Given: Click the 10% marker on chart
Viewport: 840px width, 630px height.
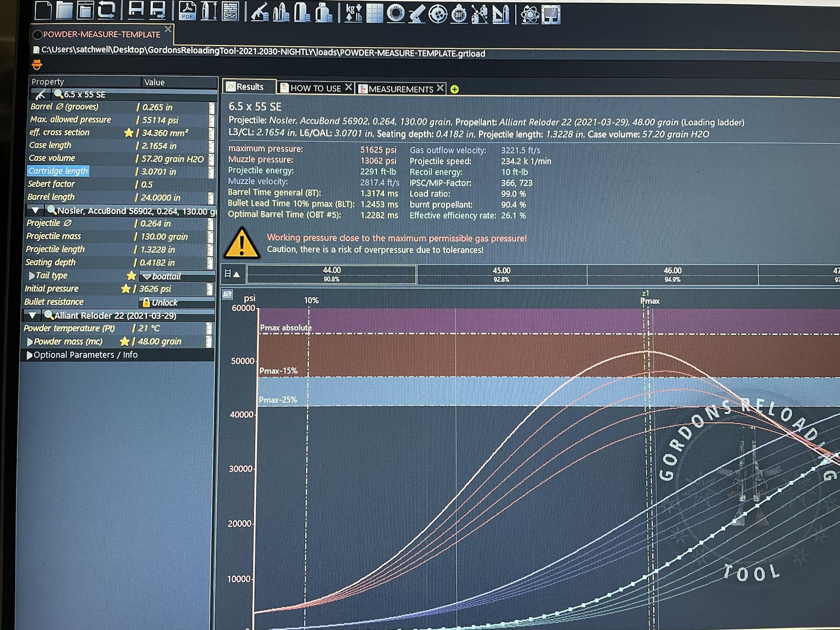Looking at the screenshot, I should coord(311,300).
